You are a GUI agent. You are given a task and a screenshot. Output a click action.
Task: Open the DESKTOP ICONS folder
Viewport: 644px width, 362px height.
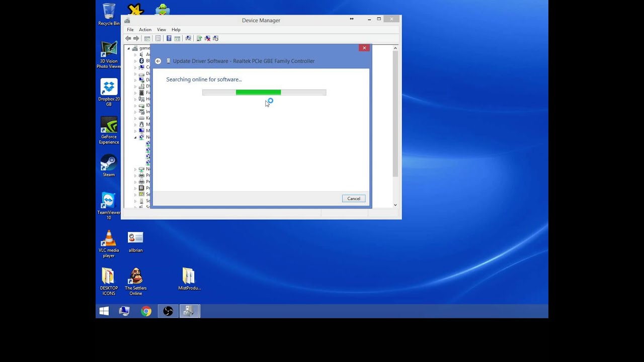(109, 282)
